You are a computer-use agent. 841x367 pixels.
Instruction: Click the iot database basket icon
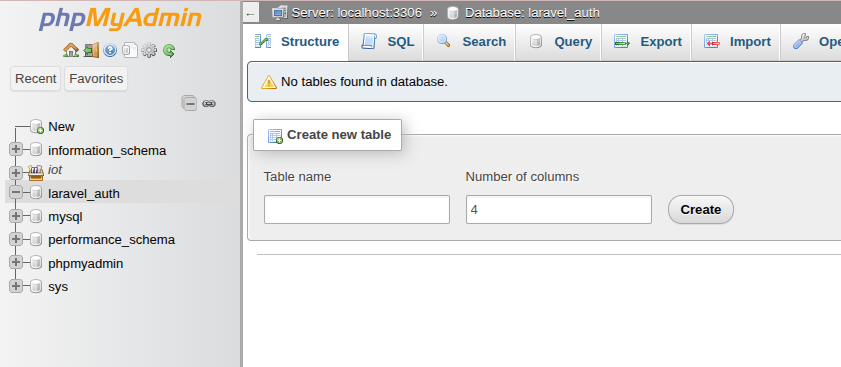pos(36,172)
